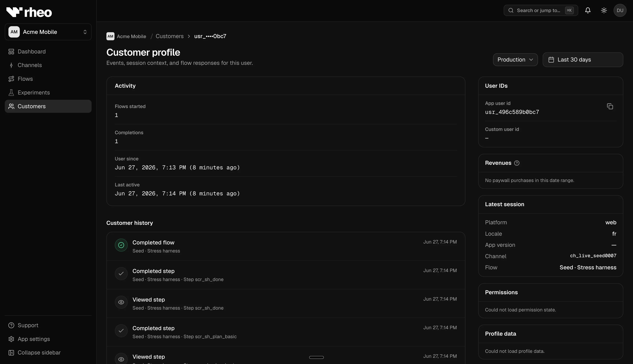Click 'No paywall purchases in this date range.'
Screen dimensions: 633x364
click(x=530, y=180)
